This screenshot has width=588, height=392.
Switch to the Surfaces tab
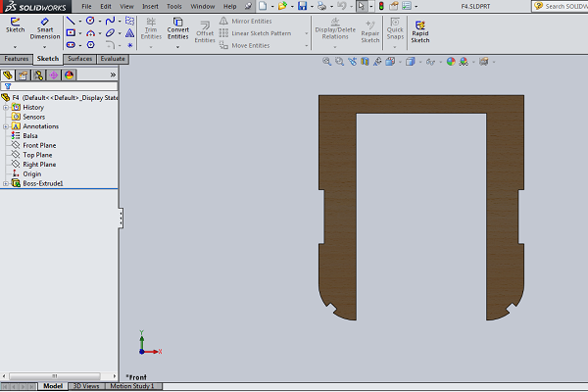(x=80, y=59)
